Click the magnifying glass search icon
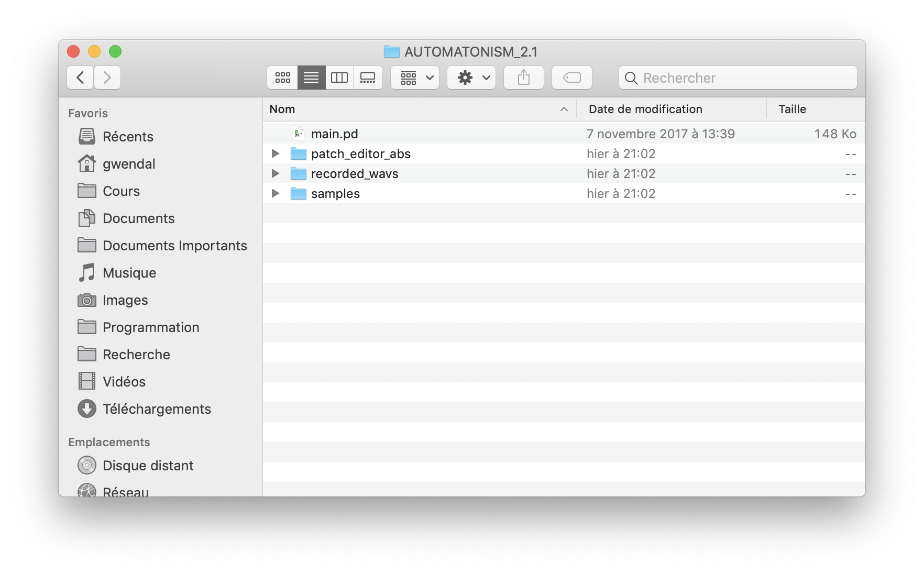 point(631,78)
